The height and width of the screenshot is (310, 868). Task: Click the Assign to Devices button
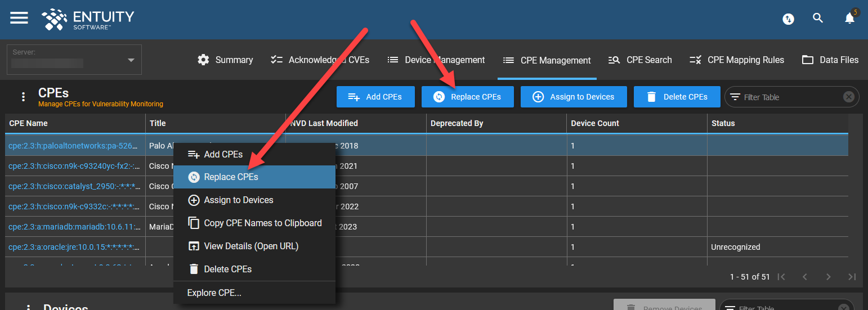point(574,97)
